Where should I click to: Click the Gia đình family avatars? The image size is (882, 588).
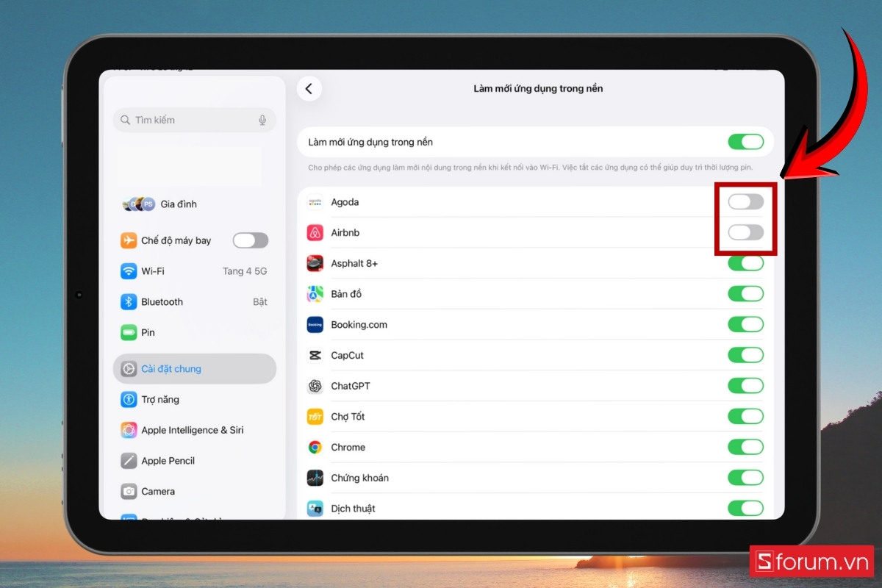[x=138, y=204]
